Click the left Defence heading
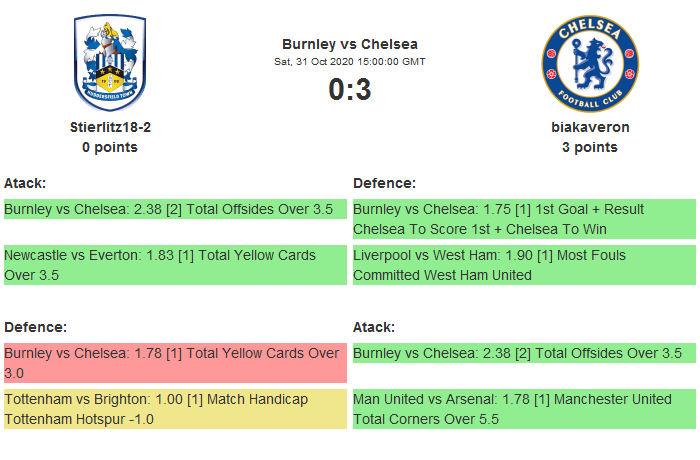 point(35,327)
